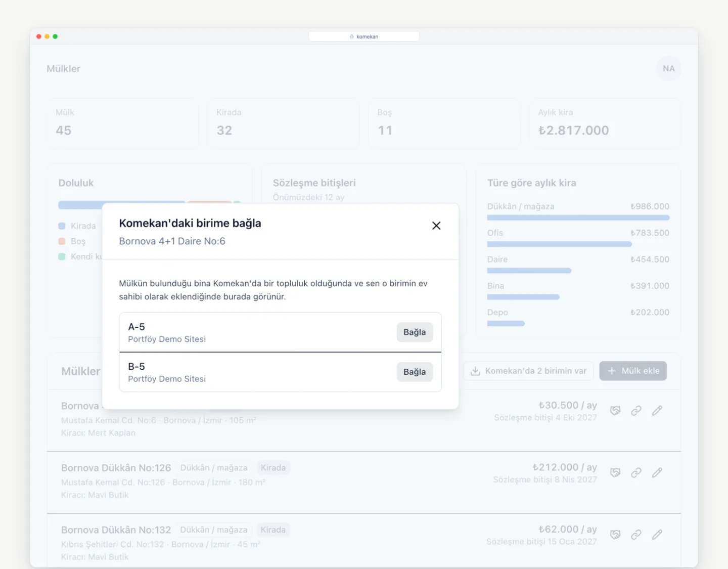
Task: Select the B-5 unit name
Action: tap(136, 366)
